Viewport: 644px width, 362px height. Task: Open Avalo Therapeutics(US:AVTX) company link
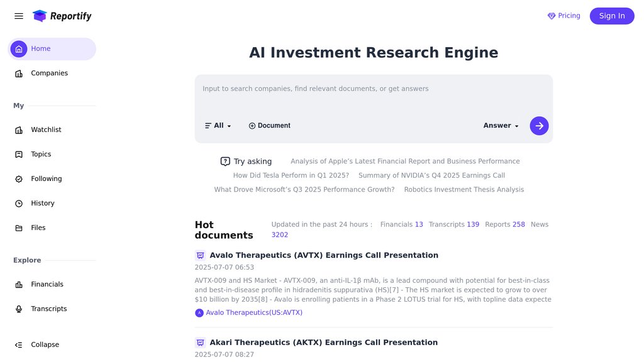point(253,312)
